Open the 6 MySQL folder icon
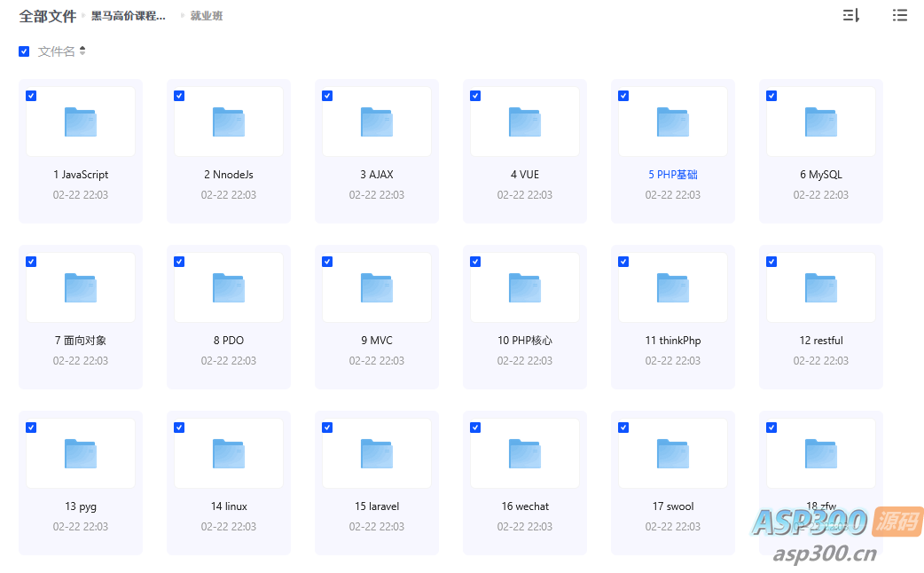This screenshot has height=573, width=924. (821, 122)
